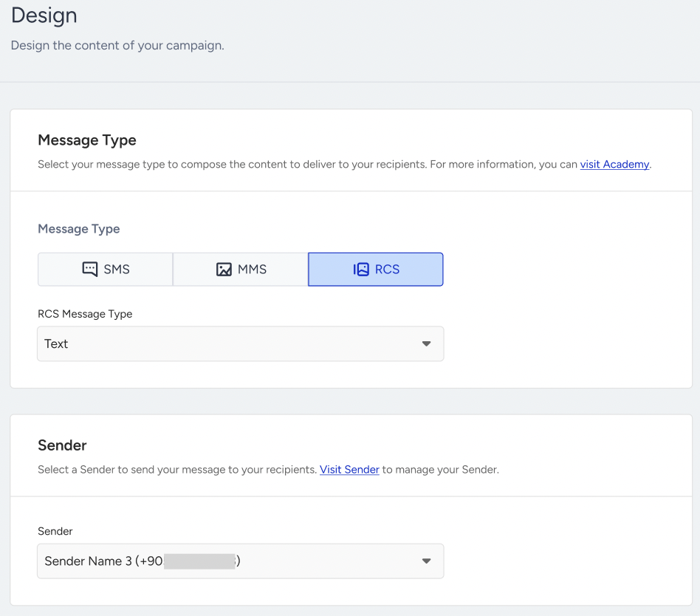Click the bold Sender section title

62,445
